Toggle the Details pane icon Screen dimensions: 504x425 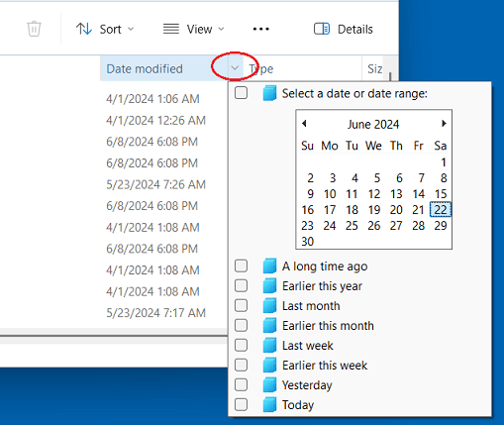click(322, 29)
